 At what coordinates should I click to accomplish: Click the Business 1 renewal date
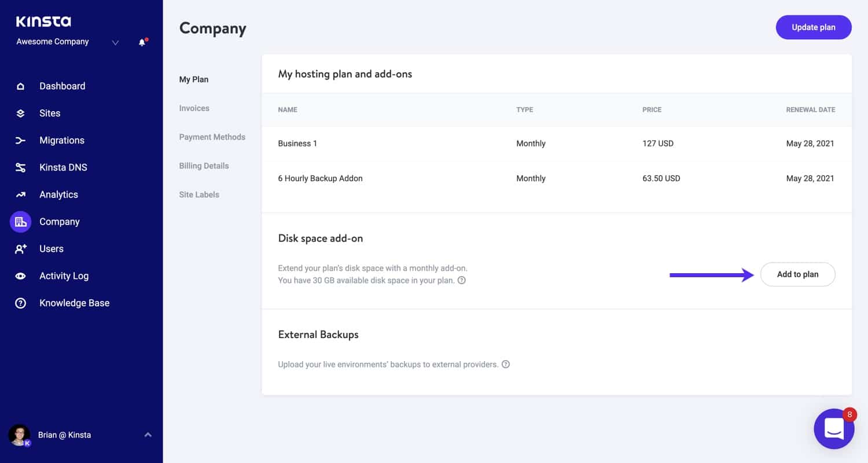pos(810,144)
